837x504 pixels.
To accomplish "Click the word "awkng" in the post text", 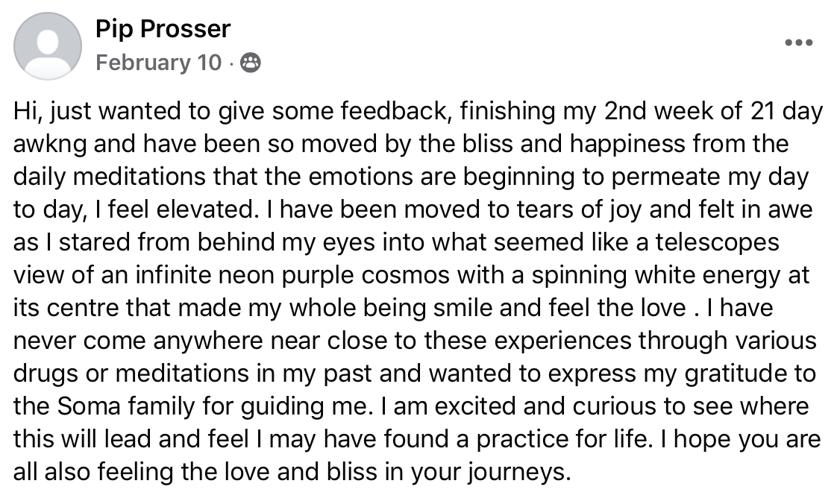I will pos(50,145).
